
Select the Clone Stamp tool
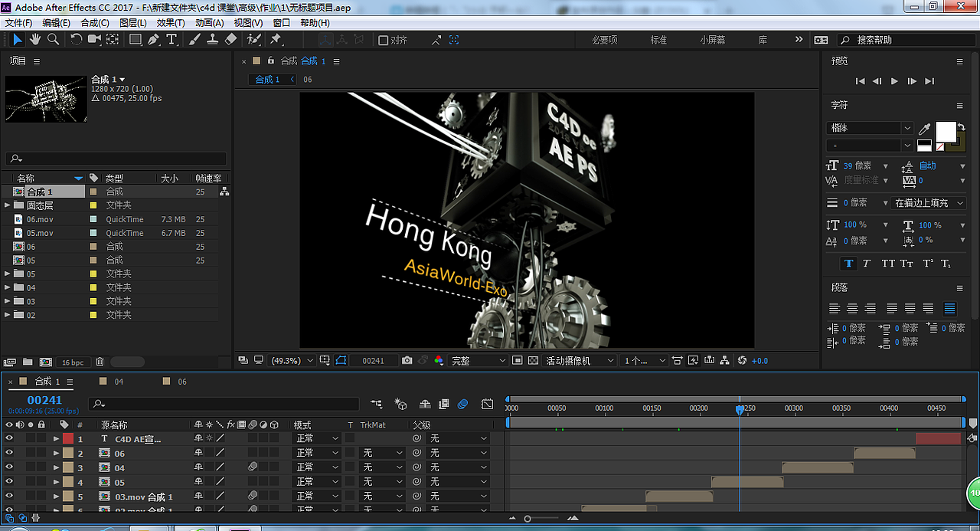[x=212, y=39]
